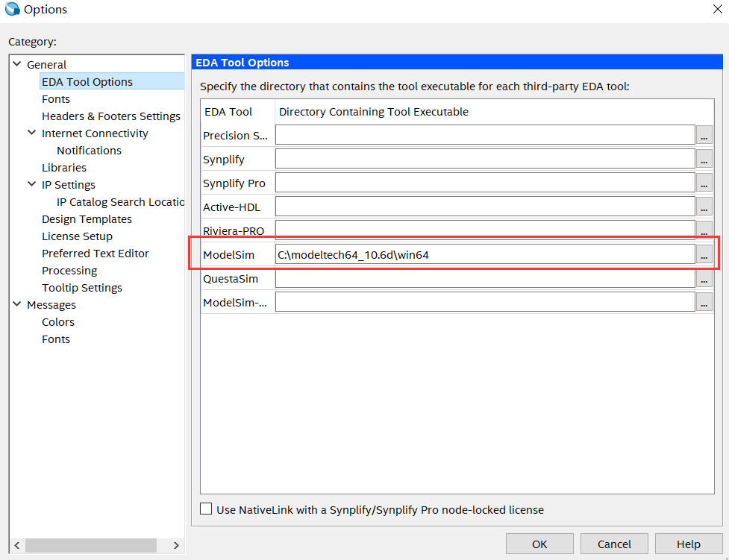
Task: Open Notifications category item
Action: click(89, 151)
